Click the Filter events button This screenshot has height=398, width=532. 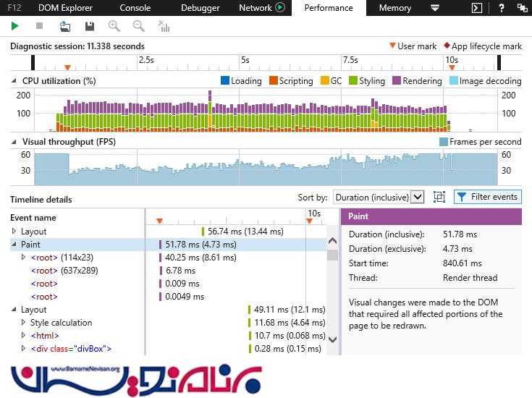coord(487,197)
